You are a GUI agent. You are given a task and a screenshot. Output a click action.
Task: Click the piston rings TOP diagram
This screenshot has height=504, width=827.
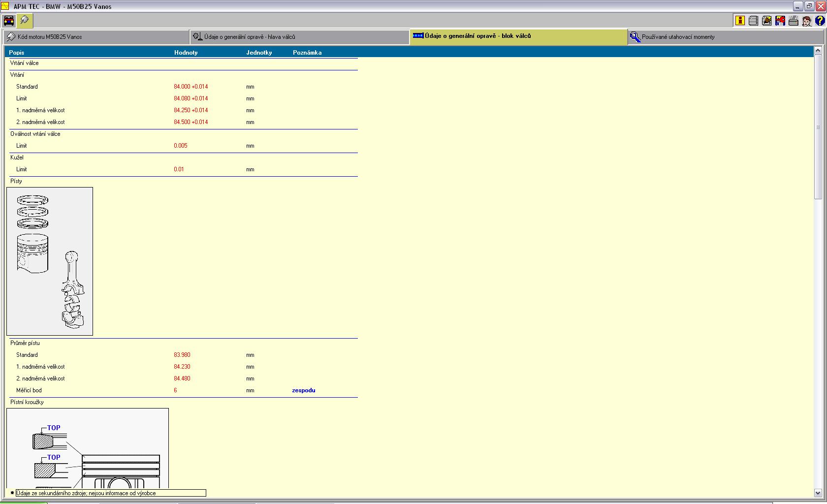click(88, 448)
